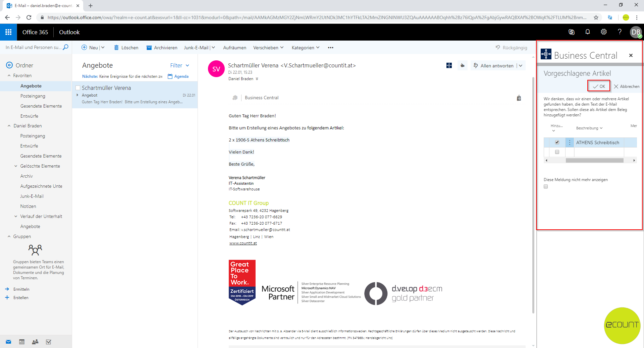The height and width of the screenshot is (348, 644).
Task: Click the translate extension icon in browser toolbar
Action: [610, 17]
